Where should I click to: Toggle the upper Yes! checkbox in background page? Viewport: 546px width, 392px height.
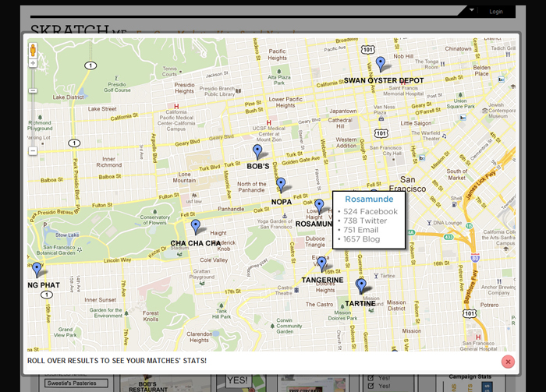(370, 378)
